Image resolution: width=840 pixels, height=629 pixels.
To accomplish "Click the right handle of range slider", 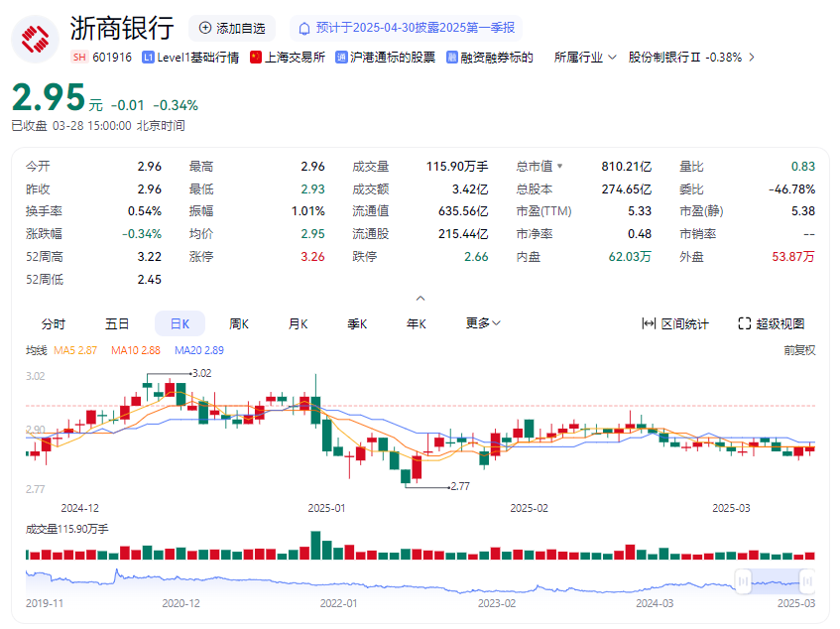I will click(807, 581).
